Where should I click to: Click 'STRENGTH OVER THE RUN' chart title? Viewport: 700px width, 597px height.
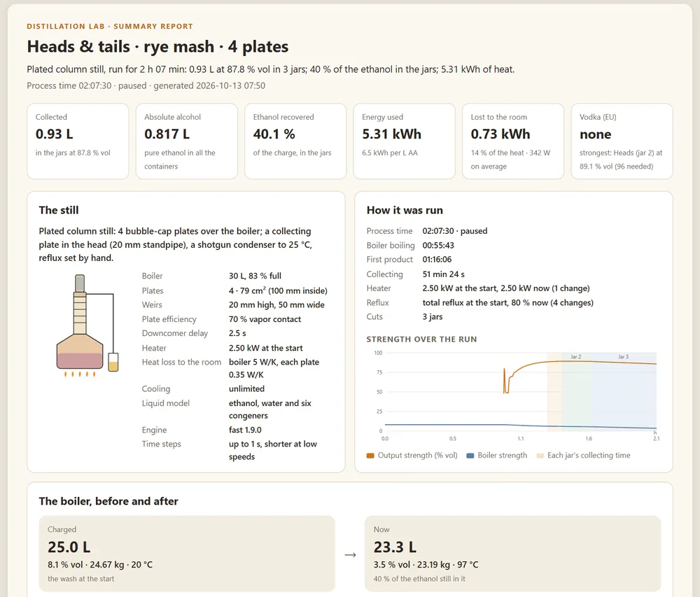tap(421, 339)
